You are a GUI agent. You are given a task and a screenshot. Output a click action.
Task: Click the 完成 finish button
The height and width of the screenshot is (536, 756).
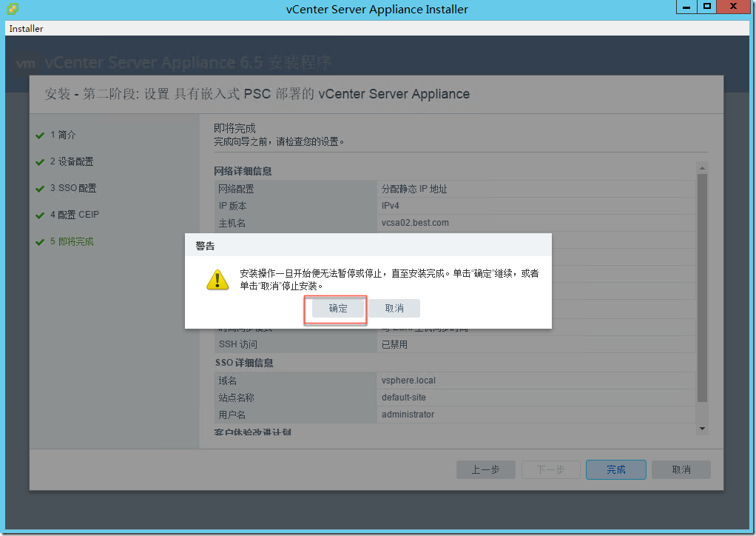[x=615, y=469]
